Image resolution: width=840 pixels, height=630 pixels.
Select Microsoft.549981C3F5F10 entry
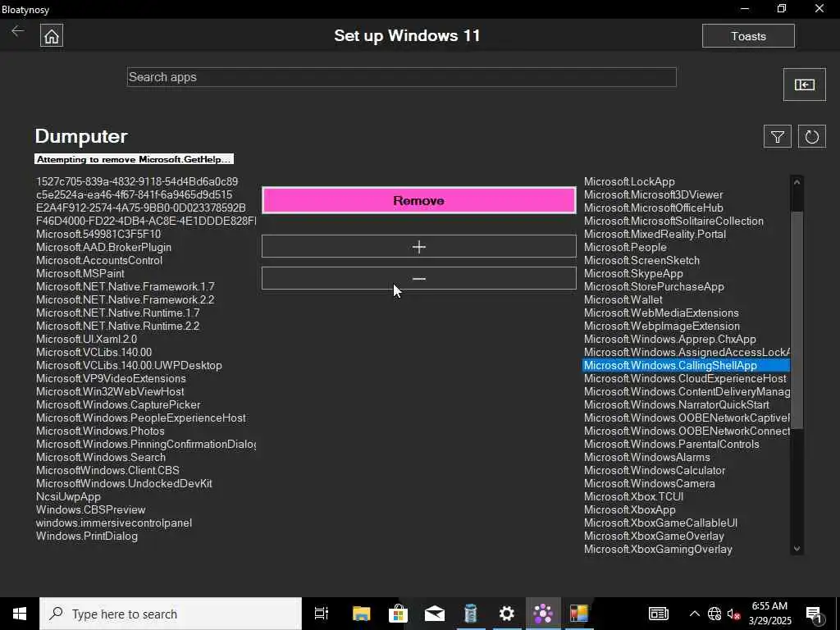click(x=98, y=234)
